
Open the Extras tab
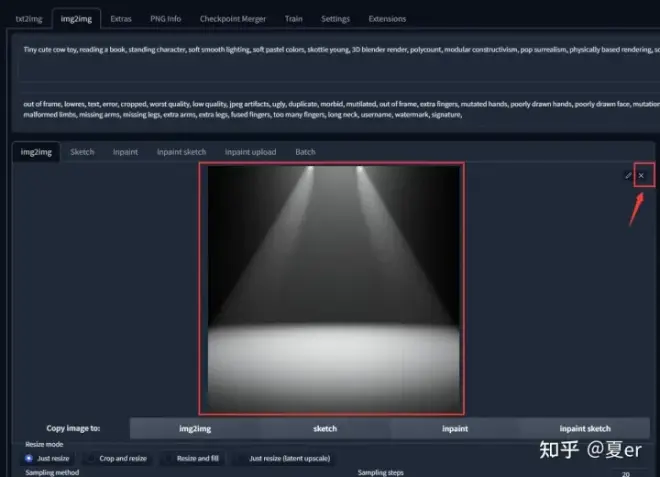(121, 19)
